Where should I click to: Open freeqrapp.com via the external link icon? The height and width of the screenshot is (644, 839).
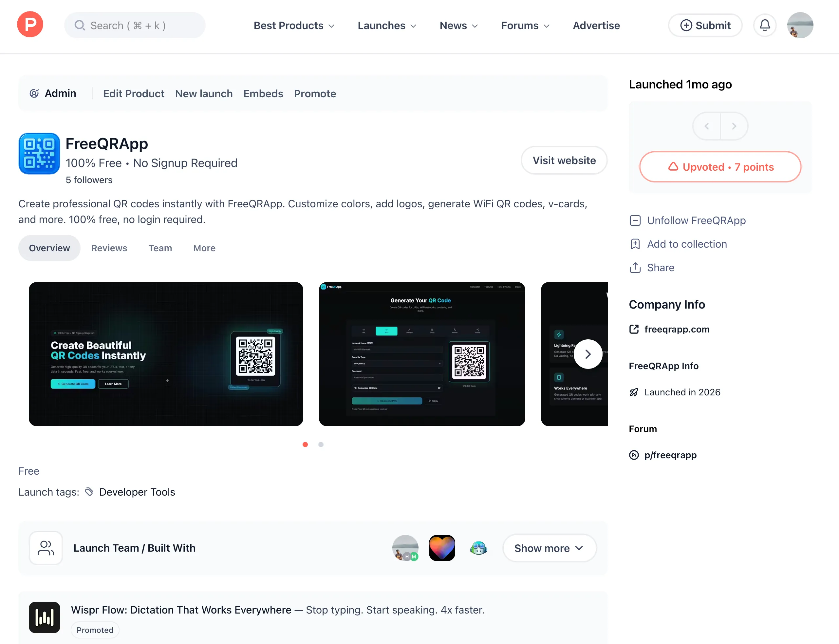(x=634, y=329)
